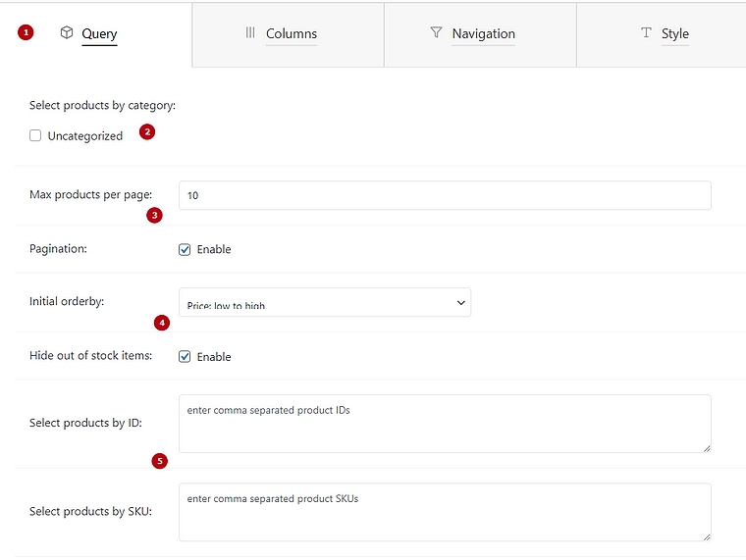Click the red marker numbered 2
746x560 pixels.
coord(147,132)
